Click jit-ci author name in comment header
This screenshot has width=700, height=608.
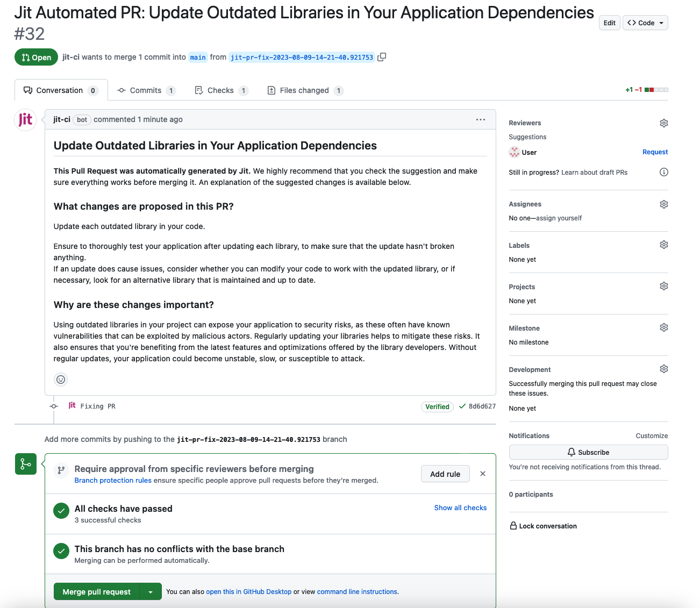coord(62,119)
